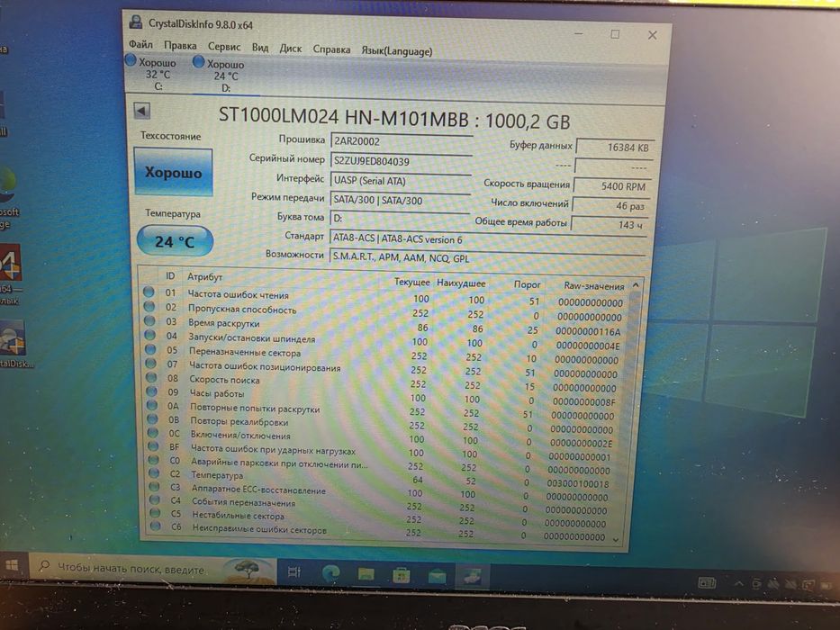Click the status circle of attribute 01
This screenshot has height=630, width=840.
(149, 292)
